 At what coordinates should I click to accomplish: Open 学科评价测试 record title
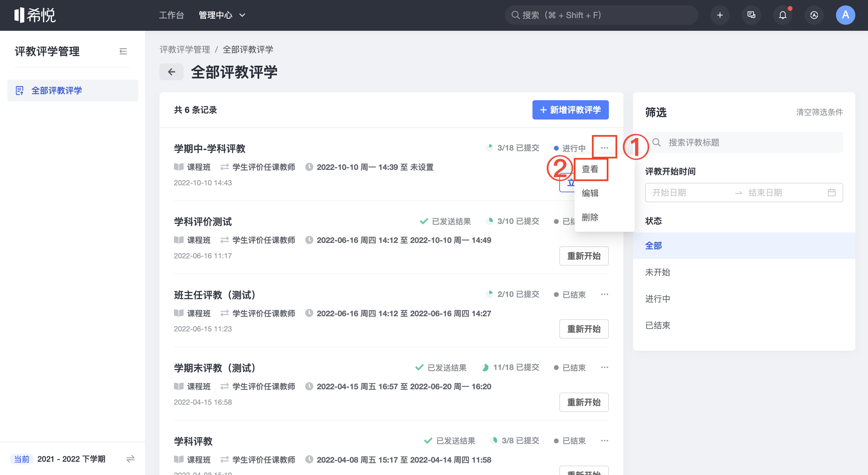point(203,222)
